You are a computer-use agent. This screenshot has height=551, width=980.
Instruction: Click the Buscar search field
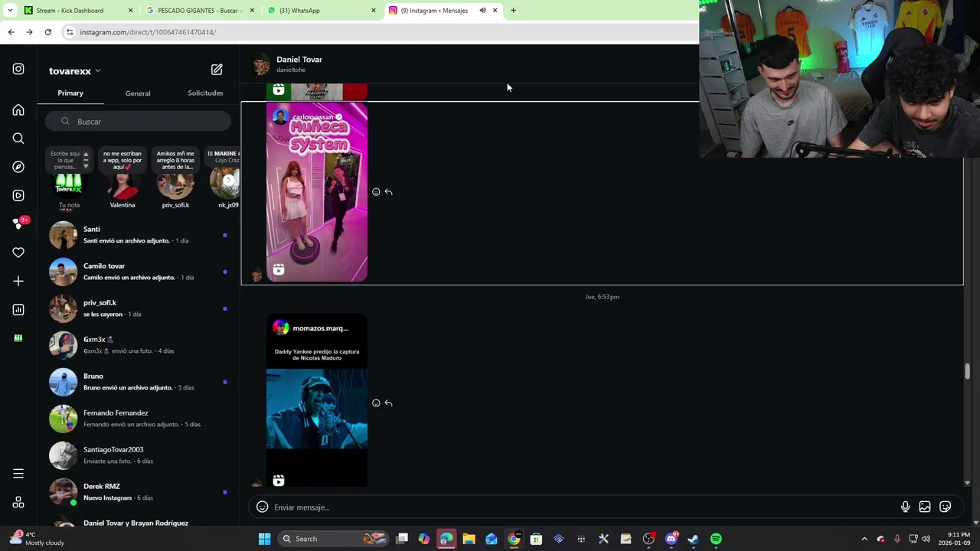[138, 122]
